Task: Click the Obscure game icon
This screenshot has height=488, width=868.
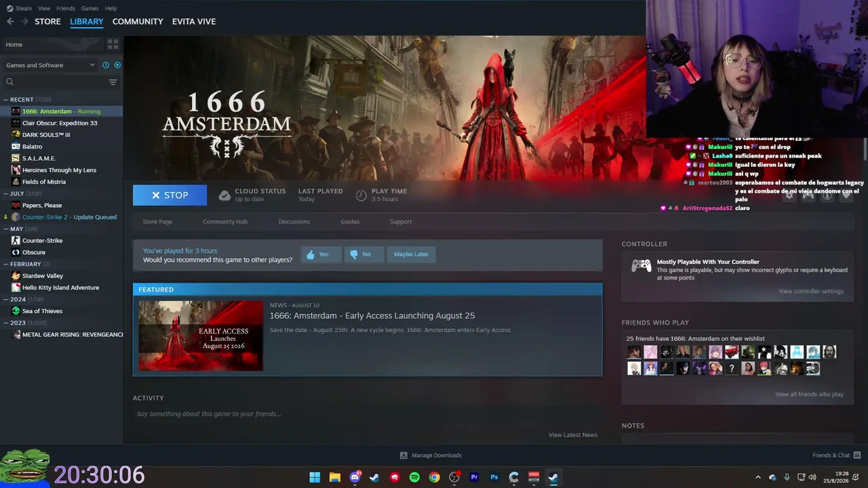Action: pyautogui.click(x=16, y=252)
